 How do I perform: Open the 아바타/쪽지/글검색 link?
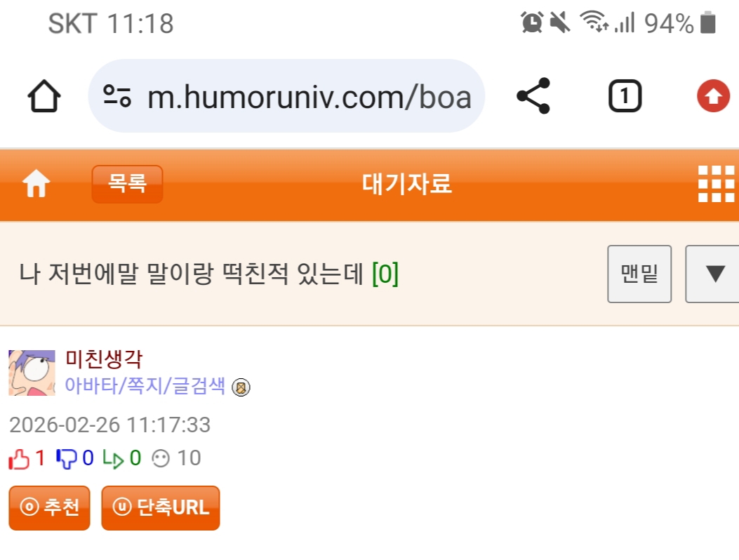click(x=145, y=386)
